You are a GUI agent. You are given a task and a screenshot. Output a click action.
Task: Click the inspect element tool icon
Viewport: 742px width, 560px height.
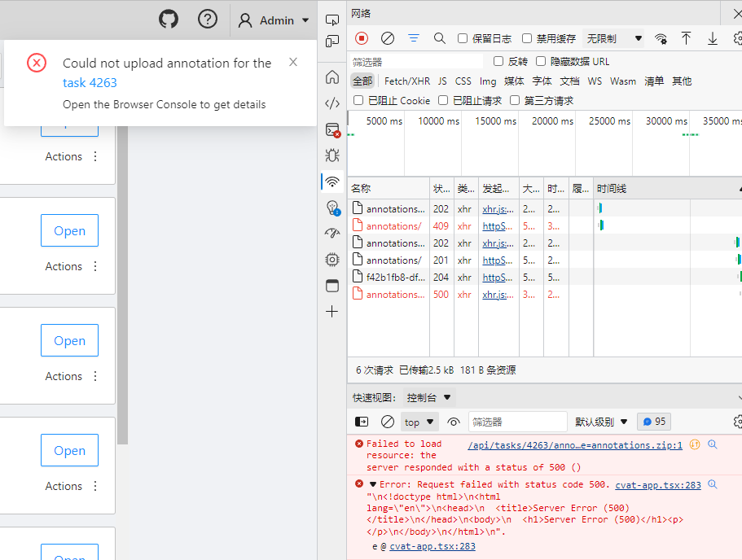click(332, 20)
